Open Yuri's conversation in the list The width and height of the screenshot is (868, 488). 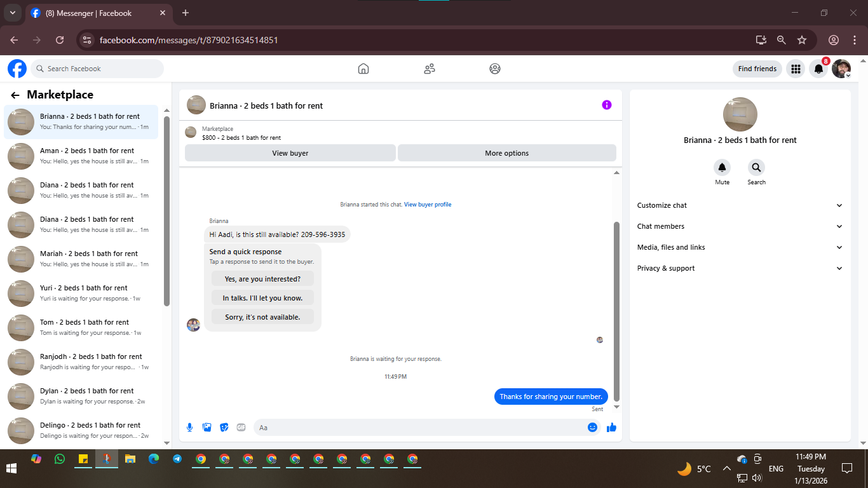pos(81,293)
